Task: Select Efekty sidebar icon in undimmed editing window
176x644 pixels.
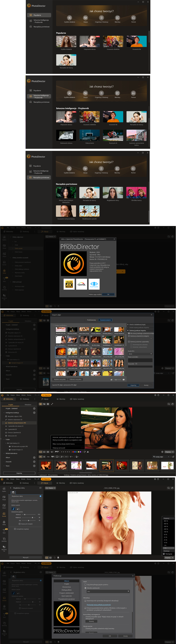Action: pos(4,523)
